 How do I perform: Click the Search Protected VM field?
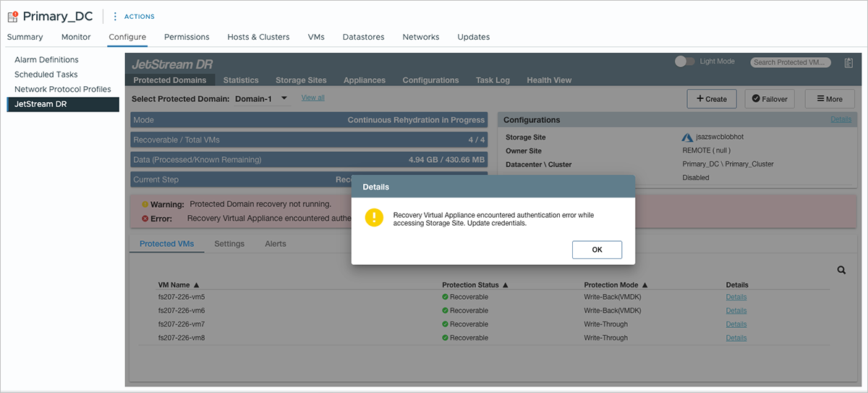click(x=791, y=62)
